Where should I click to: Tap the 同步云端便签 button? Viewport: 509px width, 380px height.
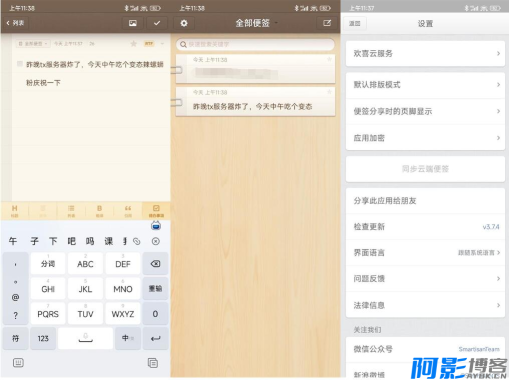click(x=425, y=169)
